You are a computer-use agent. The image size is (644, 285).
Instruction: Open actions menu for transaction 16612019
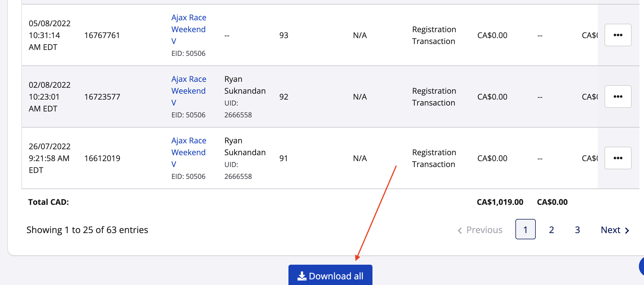coord(617,158)
